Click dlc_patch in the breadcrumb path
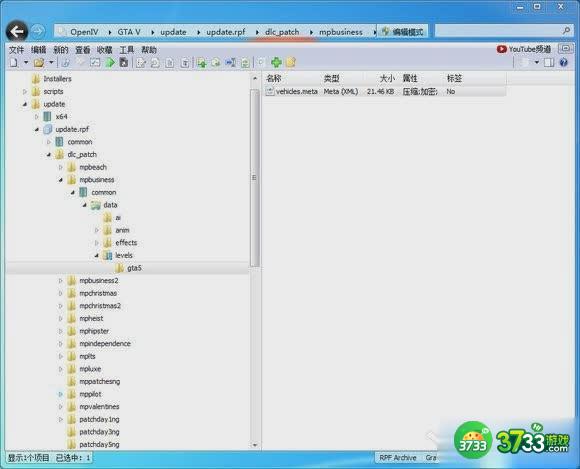The height and width of the screenshot is (469, 580). (x=282, y=32)
